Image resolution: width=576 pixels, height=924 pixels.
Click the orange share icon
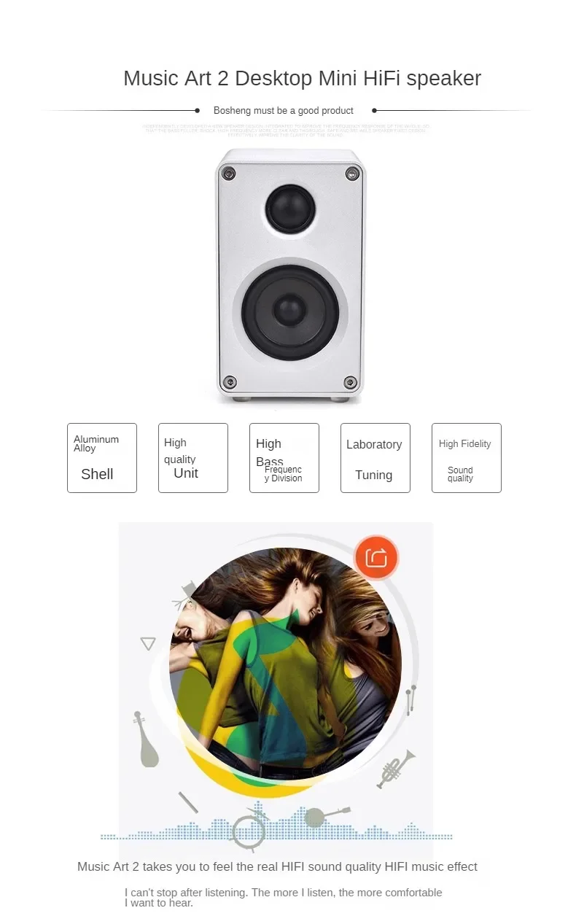point(376,559)
